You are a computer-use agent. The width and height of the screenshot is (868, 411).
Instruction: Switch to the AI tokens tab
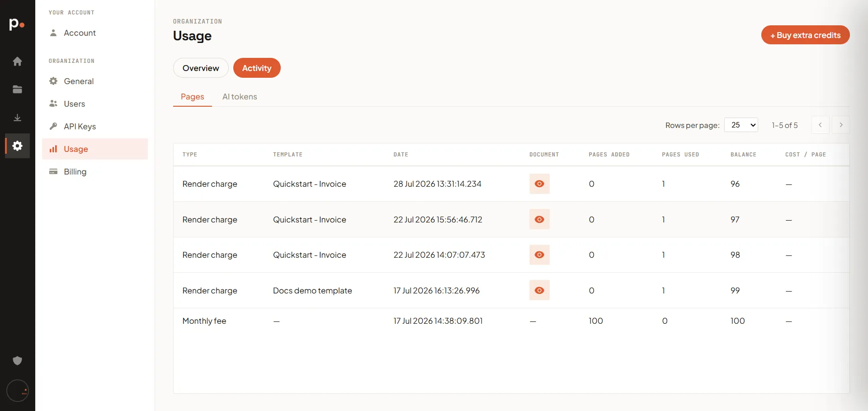240,97
